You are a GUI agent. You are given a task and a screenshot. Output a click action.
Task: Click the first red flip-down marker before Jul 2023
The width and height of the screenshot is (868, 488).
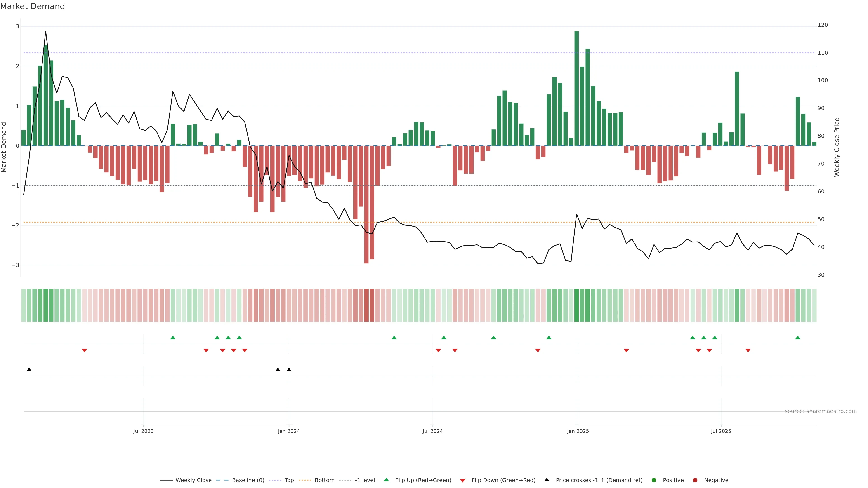[x=85, y=351]
